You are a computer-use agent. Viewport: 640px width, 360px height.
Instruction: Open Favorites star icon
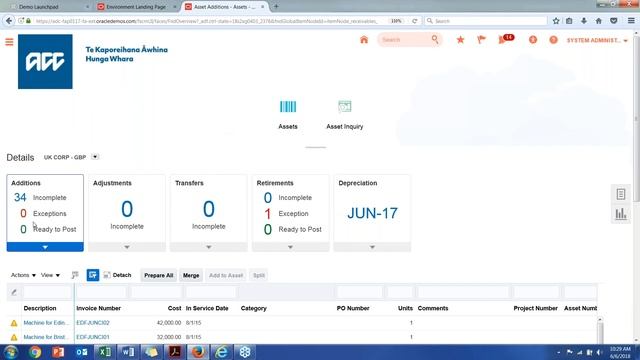click(460, 40)
